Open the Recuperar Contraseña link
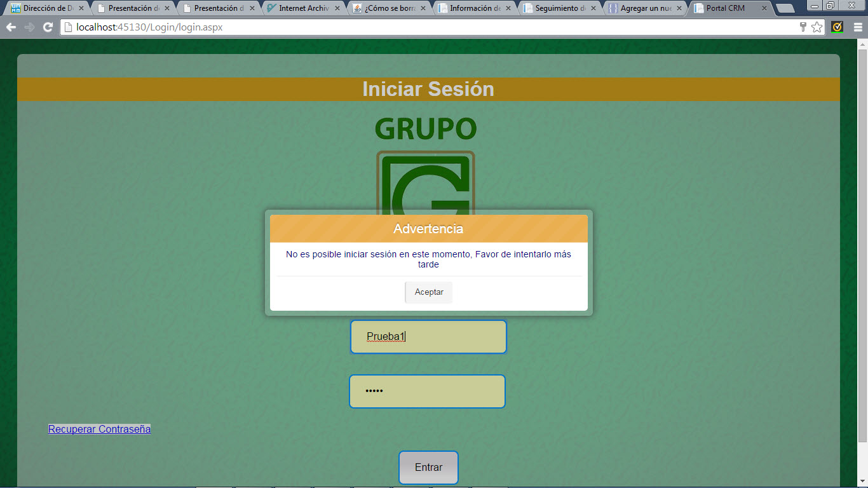Image resolution: width=868 pixels, height=488 pixels. tap(99, 429)
